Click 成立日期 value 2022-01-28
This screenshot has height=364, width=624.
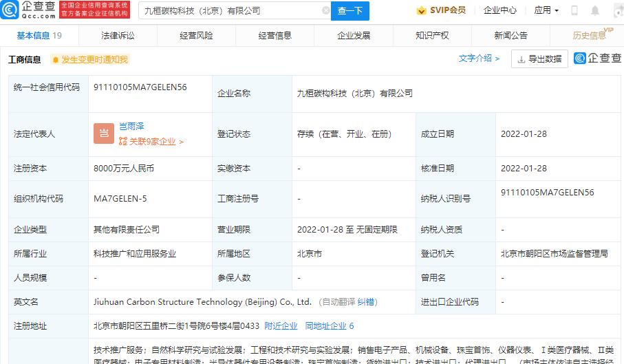tap(524, 134)
